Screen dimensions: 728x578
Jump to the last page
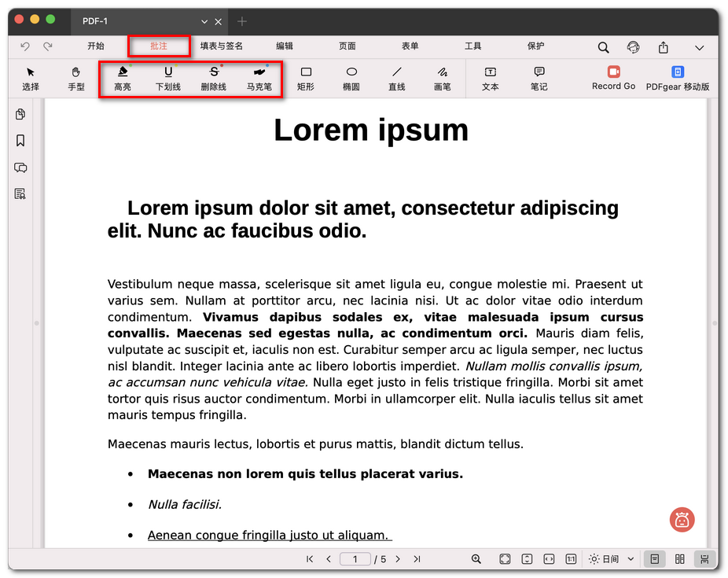click(417, 559)
